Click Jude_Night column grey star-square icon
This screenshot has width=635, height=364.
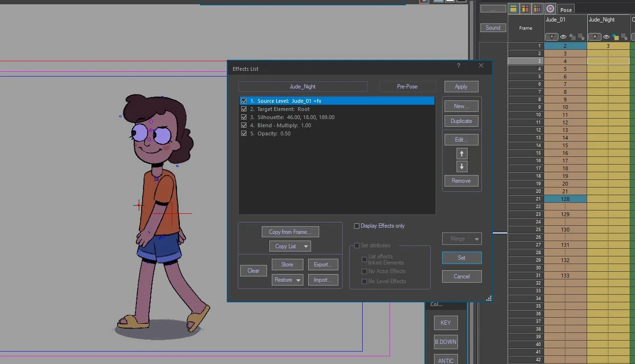624,37
